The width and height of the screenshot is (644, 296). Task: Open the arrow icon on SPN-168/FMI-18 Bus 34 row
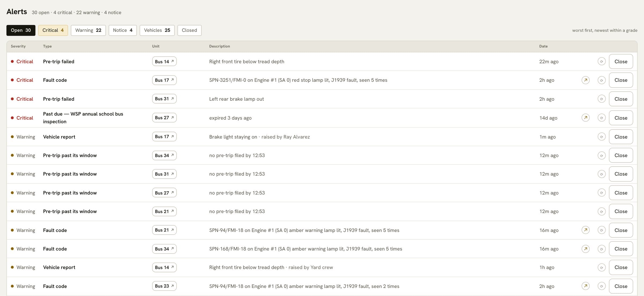tap(586, 249)
